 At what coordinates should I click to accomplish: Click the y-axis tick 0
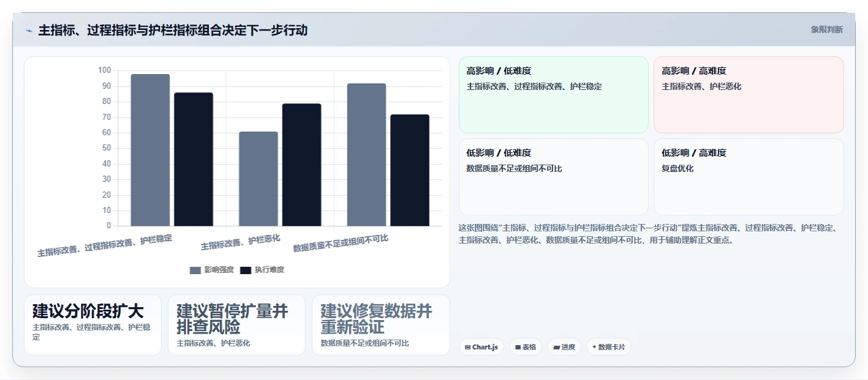click(109, 226)
